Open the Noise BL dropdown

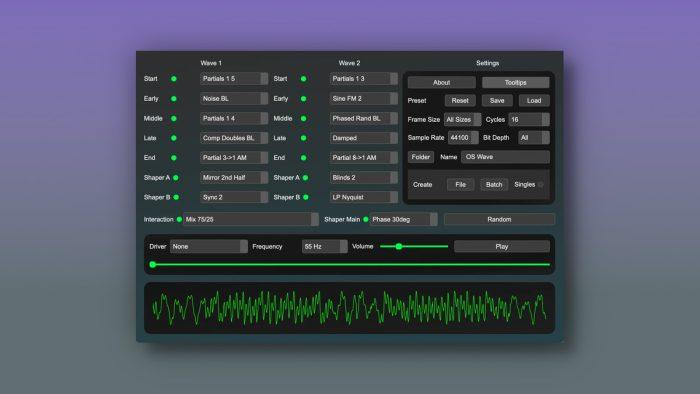coord(234,99)
